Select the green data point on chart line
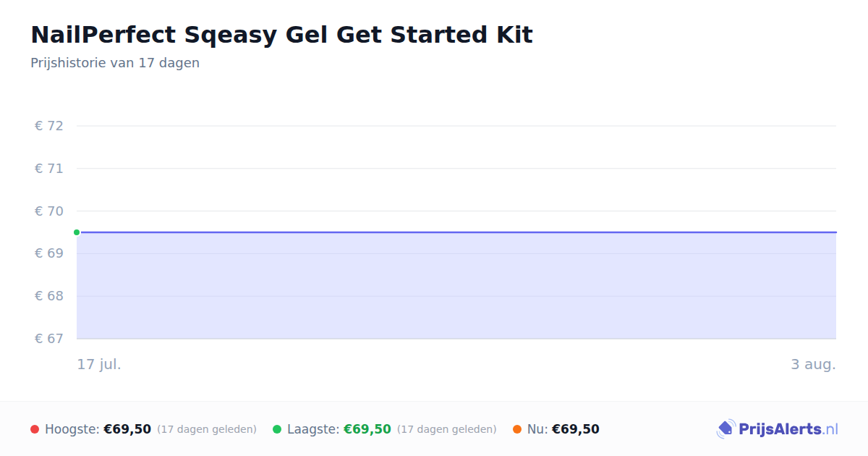868x456 pixels. (x=77, y=232)
